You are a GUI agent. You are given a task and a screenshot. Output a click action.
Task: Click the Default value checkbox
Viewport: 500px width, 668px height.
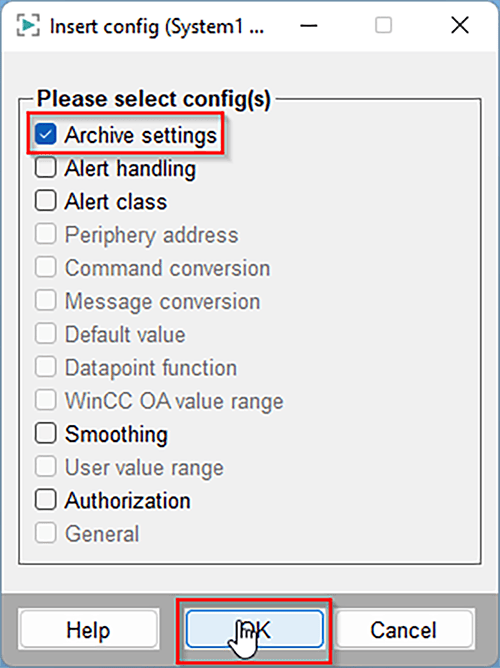(x=46, y=334)
